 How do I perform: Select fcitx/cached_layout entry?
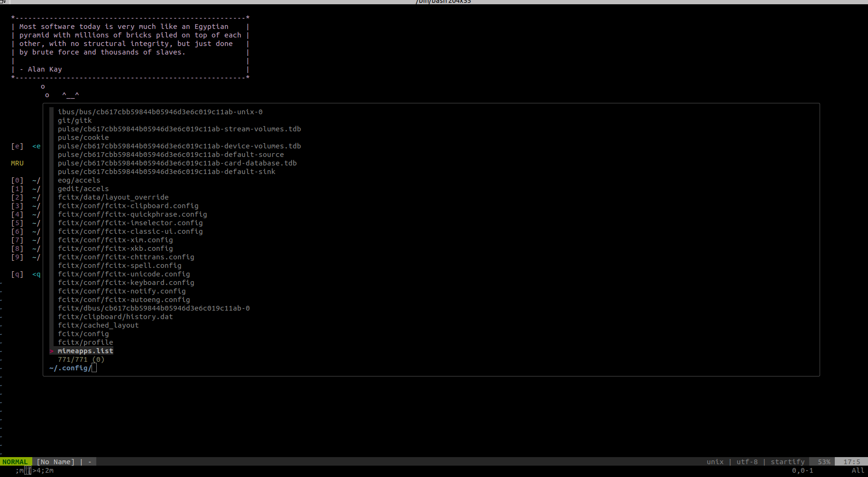[98, 325]
